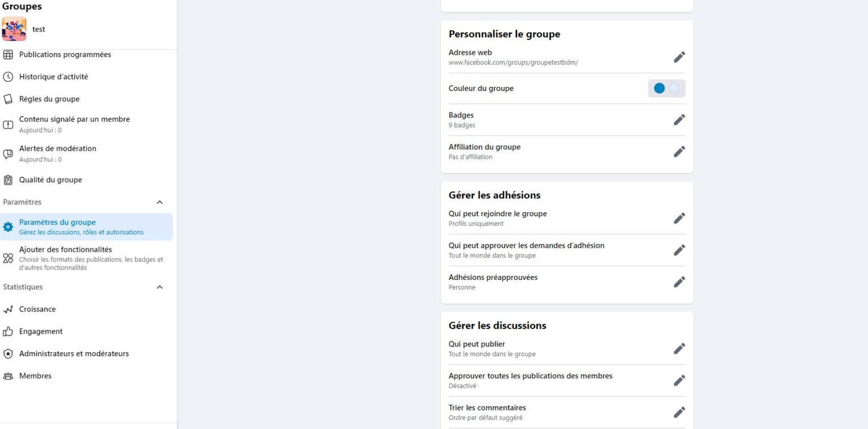Change Trier les commentaires default order
This screenshot has width=868, height=429.
pyautogui.click(x=679, y=412)
